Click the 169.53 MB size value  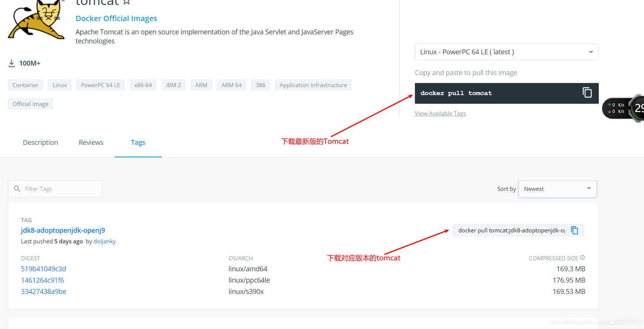click(569, 292)
